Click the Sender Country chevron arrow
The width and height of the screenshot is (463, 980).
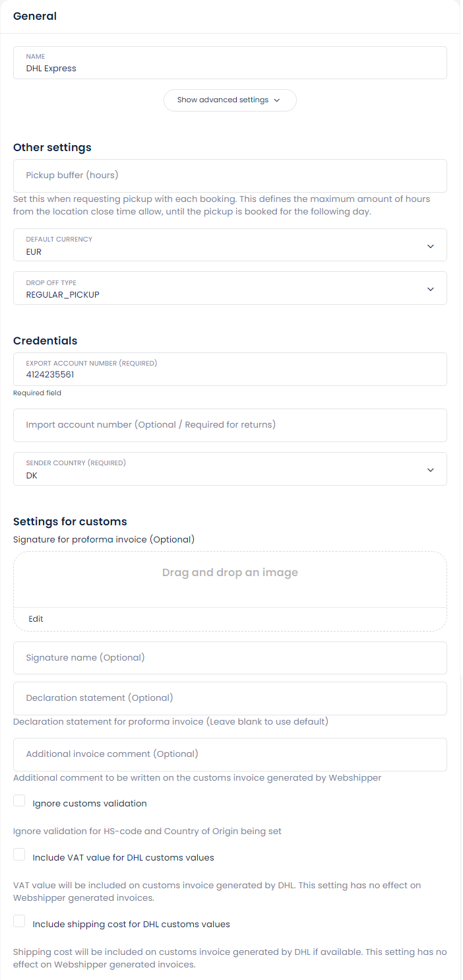click(431, 470)
